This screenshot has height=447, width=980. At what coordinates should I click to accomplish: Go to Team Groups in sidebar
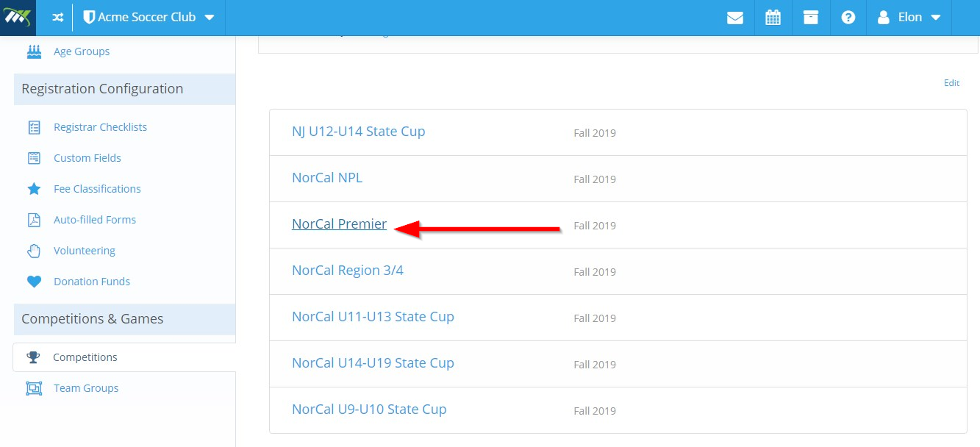click(86, 388)
